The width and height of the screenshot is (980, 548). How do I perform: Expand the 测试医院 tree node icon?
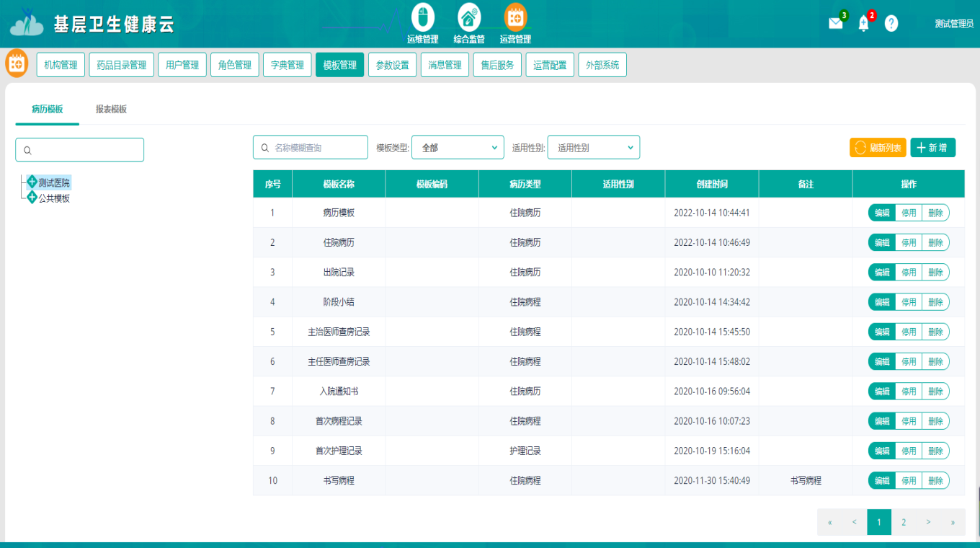[32, 182]
